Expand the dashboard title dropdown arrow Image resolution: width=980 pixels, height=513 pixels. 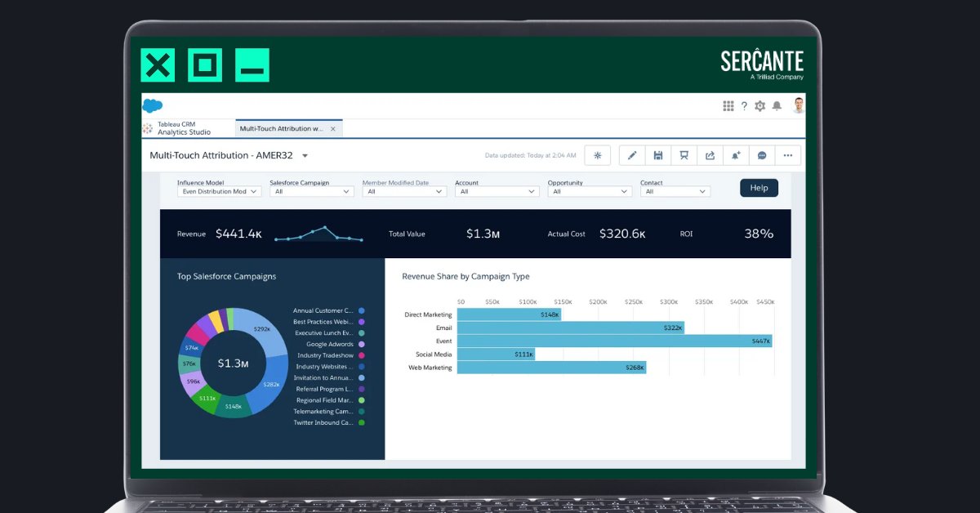click(305, 155)
